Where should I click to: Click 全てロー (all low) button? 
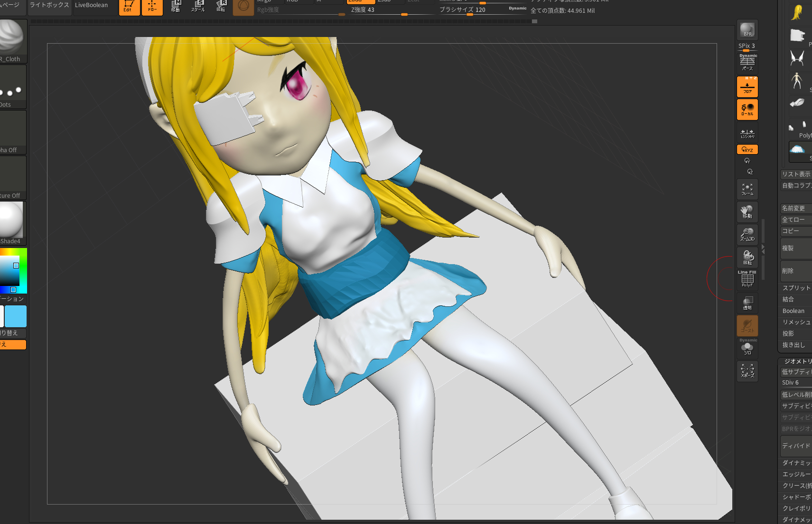pyautogui.click(x=796, y=220)
